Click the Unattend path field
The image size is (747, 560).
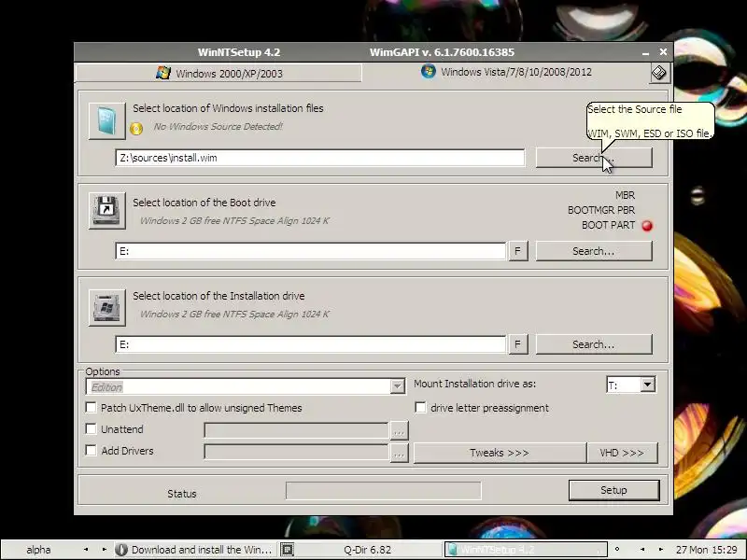click(296, 431)
